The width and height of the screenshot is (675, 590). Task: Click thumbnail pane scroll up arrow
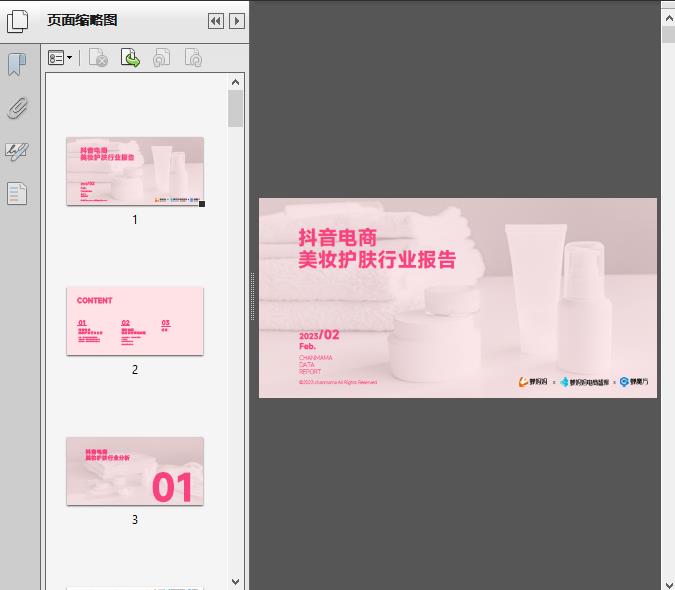(x=235, y=82)
